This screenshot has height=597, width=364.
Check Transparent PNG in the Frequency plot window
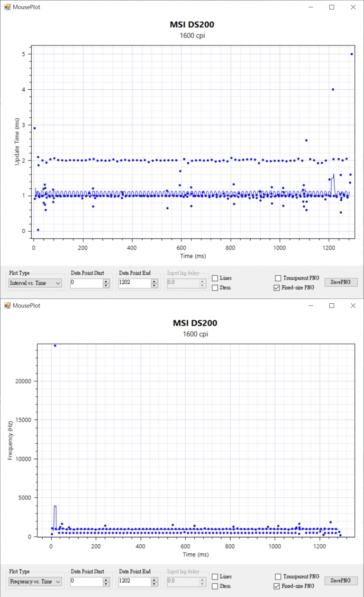(278, 577)
